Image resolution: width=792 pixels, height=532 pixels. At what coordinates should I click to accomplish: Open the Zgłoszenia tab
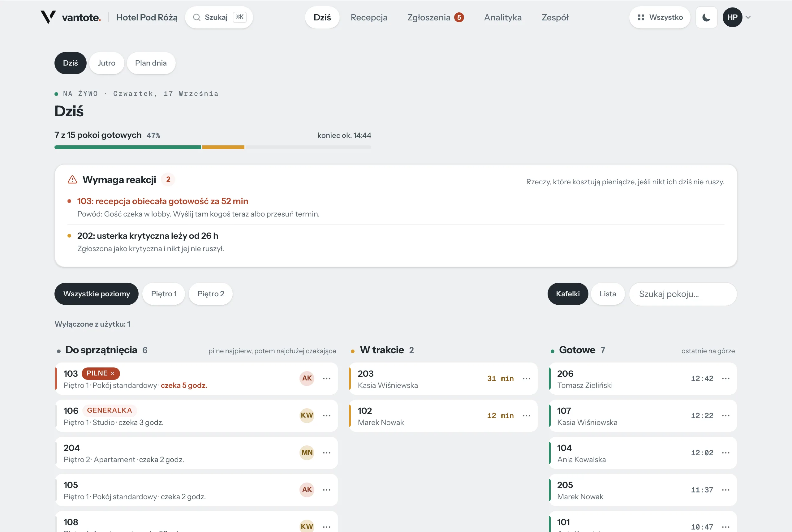pyautogui.click(x=435, y=17)
